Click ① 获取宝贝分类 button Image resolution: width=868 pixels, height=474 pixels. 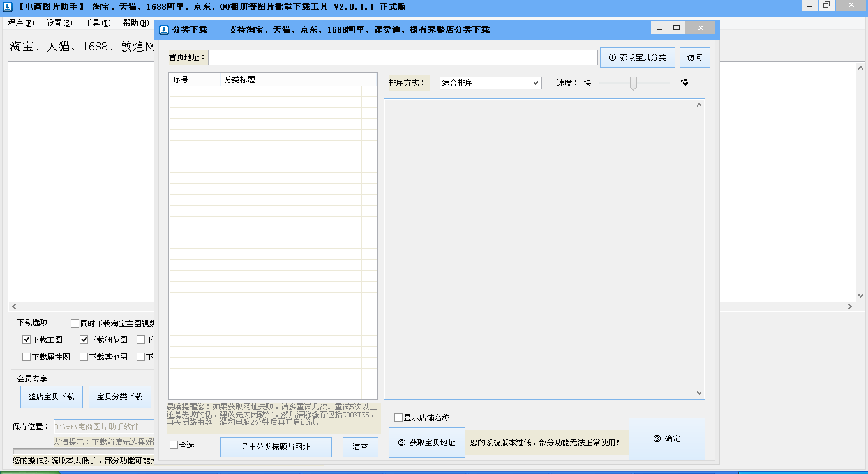[x=638, y=57]
